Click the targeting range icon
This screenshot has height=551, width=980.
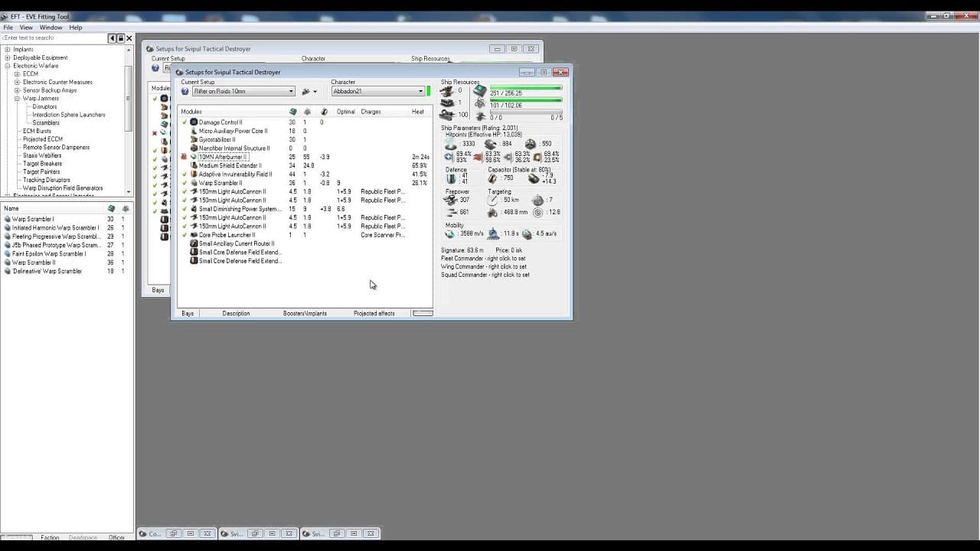click(x=493, y=201)
